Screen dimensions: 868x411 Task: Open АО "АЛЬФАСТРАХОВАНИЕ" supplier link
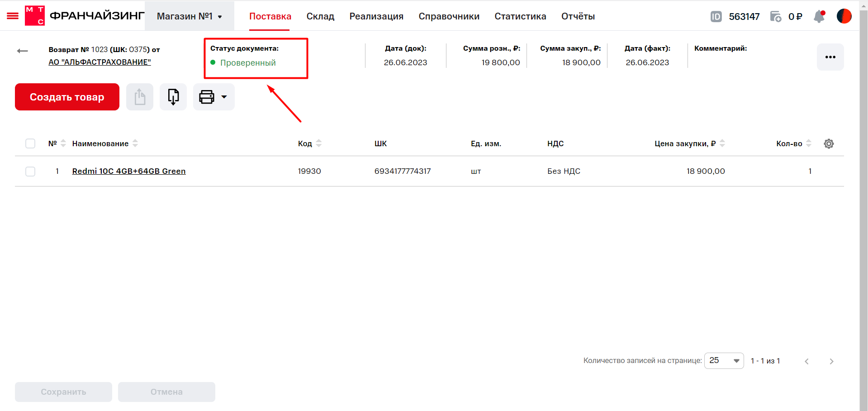(x=100, y=62)
